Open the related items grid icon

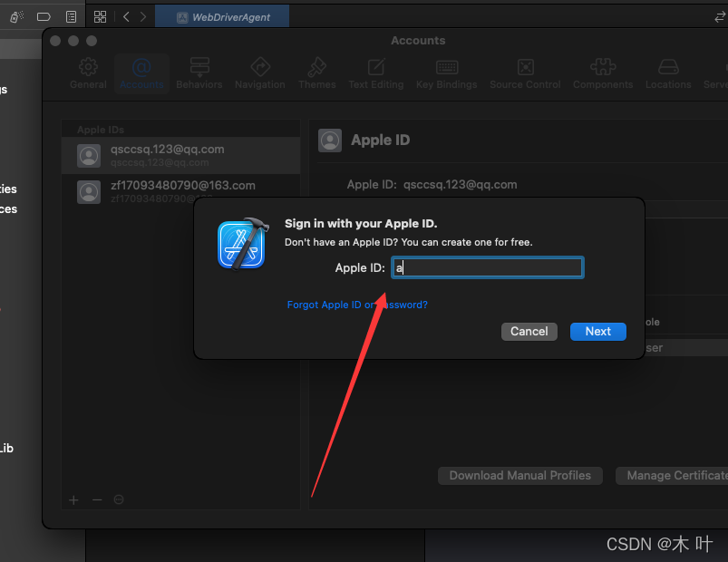(x=100, y=17)
